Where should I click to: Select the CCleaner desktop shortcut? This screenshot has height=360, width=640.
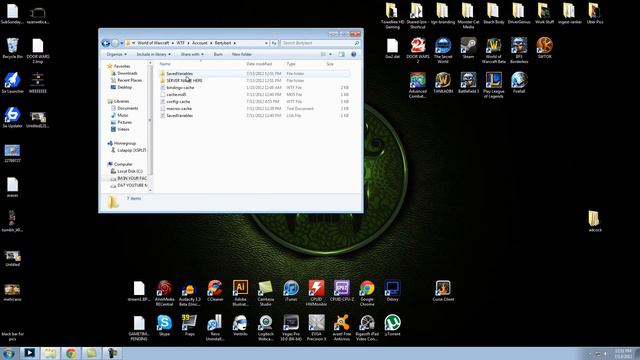[x=215, y=291]
